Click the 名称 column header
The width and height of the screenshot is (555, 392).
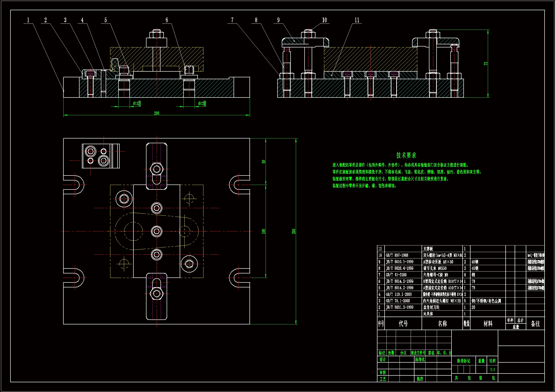coord(442,324)
